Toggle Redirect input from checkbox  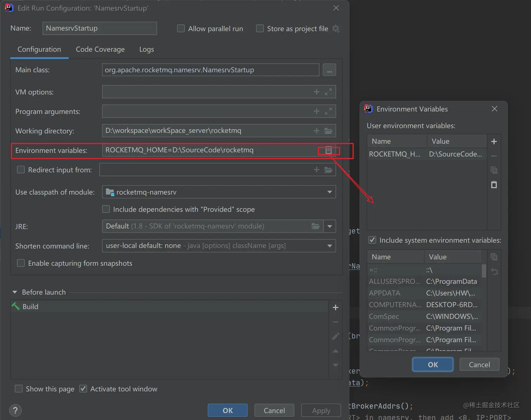tap(21, 170)
